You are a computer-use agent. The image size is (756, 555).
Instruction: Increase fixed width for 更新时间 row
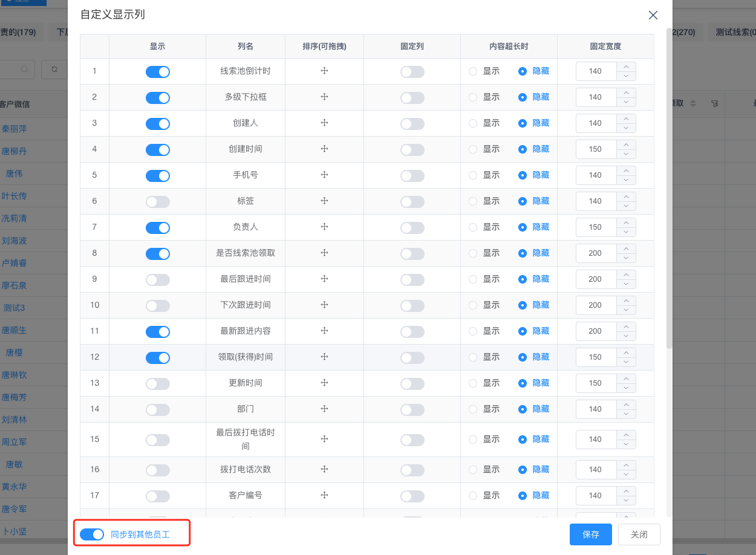tap(626, 378)
